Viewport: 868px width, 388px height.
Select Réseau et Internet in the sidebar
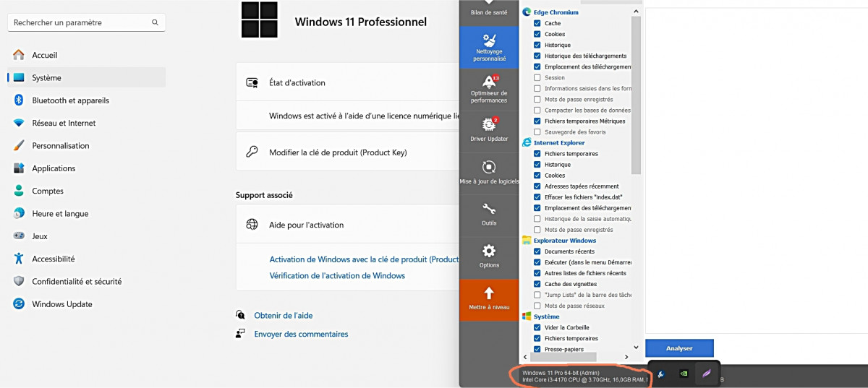point(64,123)
